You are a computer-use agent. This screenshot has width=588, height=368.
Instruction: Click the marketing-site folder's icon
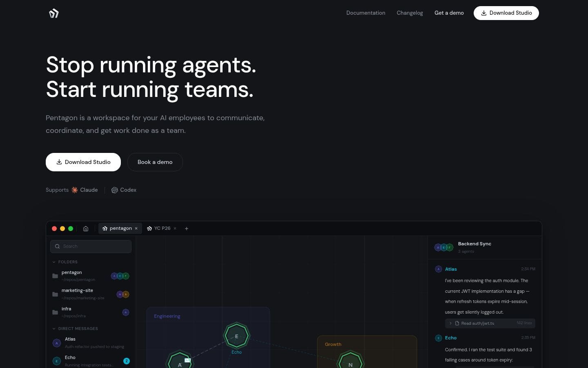[55, 294]
